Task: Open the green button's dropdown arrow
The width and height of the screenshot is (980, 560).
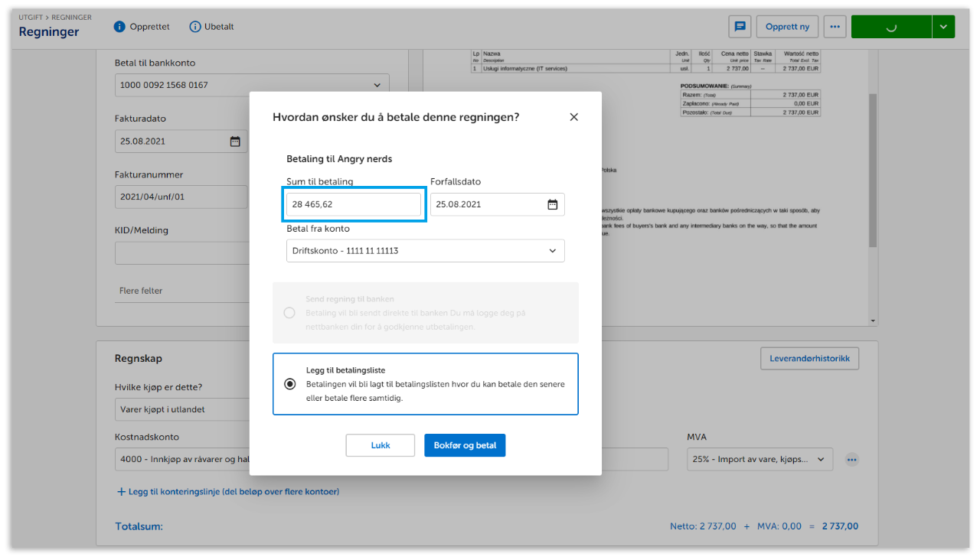Action: [x=943, y=26]
